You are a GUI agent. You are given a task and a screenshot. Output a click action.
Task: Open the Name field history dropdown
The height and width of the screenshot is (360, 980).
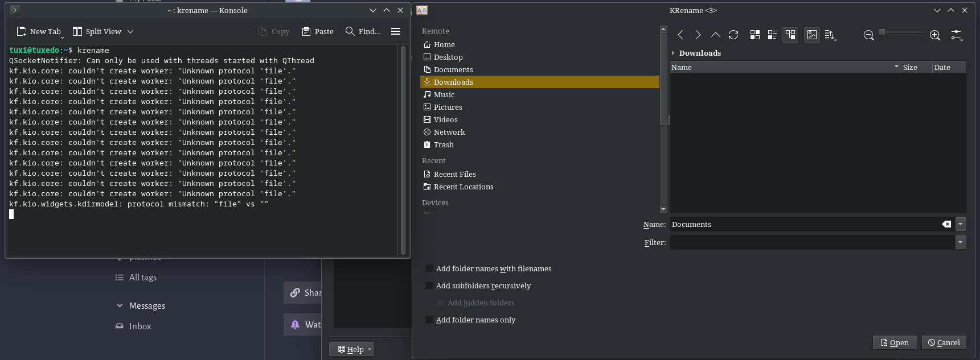click(x=961, y=224)
